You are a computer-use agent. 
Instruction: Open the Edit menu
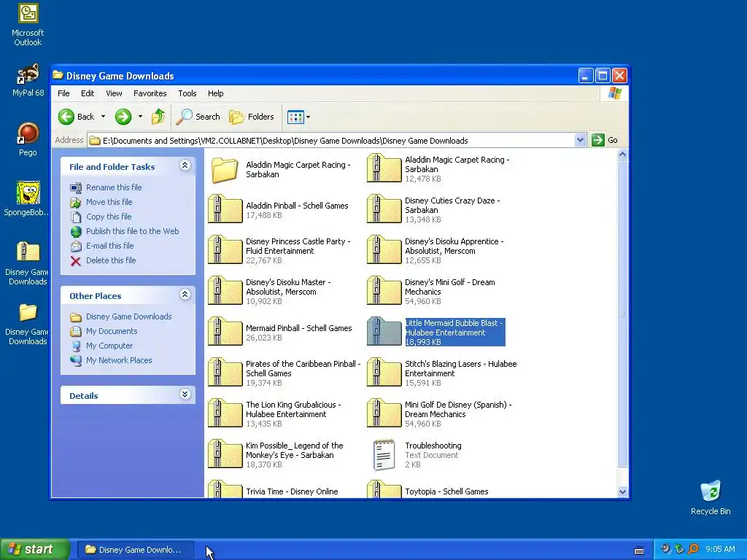(88, 93)
